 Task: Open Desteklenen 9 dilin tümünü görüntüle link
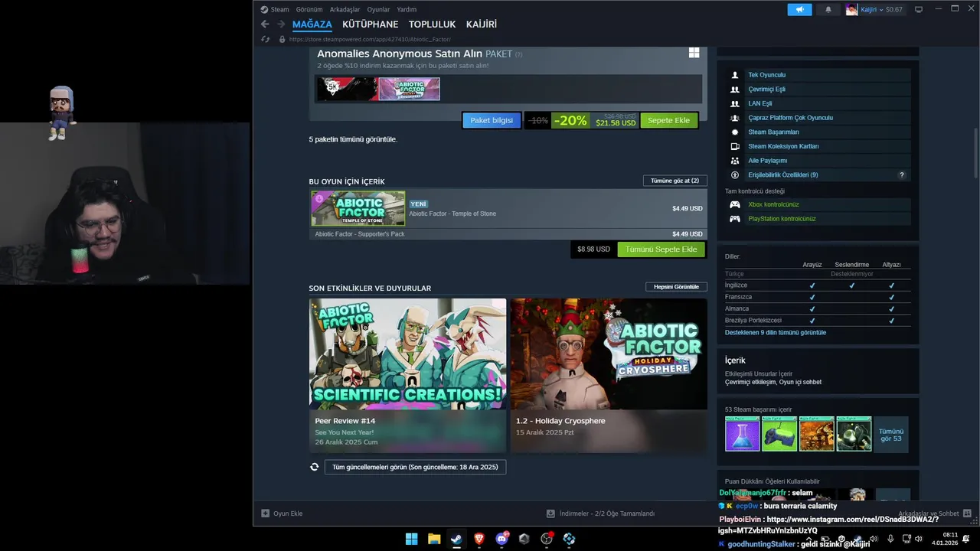pos(776,333)
